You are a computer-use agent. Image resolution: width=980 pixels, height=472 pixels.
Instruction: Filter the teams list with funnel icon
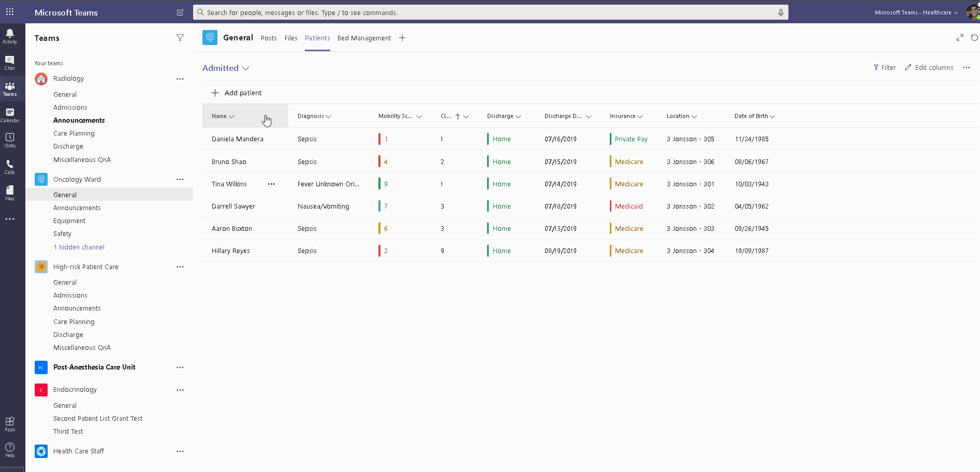tap(180, 37)
